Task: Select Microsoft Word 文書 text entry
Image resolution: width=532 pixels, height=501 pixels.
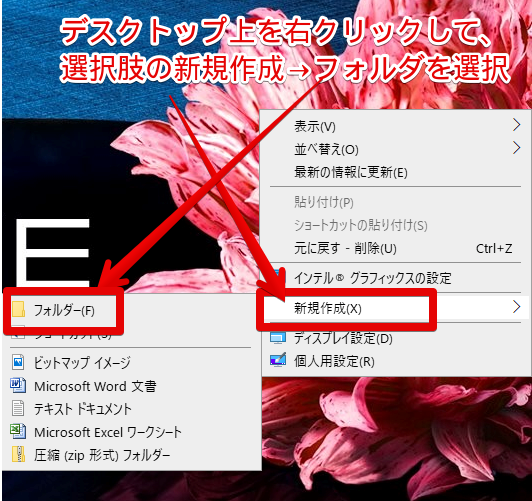Action: (x=95, y=386)
